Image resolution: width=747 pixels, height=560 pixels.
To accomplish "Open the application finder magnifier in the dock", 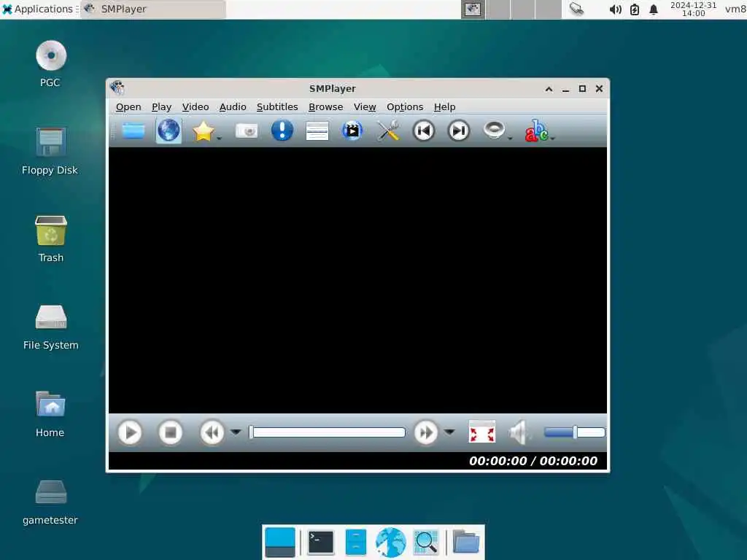I will tap(425, 542).
